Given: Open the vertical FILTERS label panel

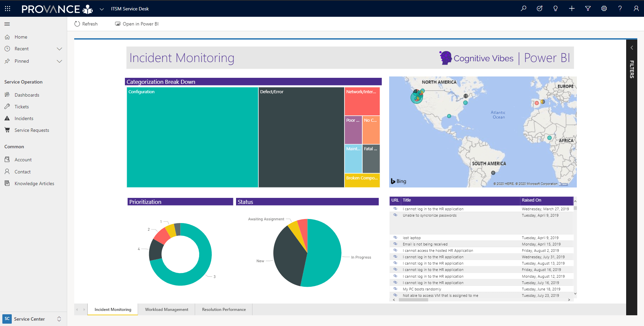Looking at the screenshot, I should click(632, 69).
